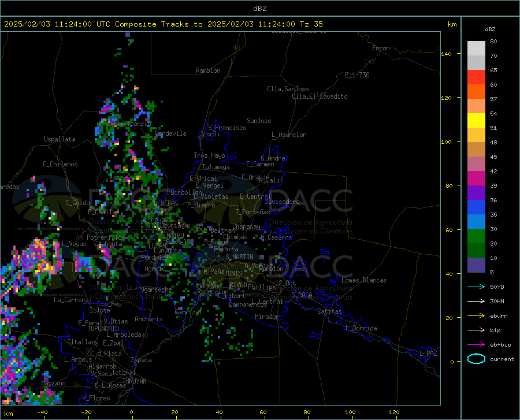The image size is (520, 420).
Task: Click the 'L_Violetas' map label
Action: (211, 196)
